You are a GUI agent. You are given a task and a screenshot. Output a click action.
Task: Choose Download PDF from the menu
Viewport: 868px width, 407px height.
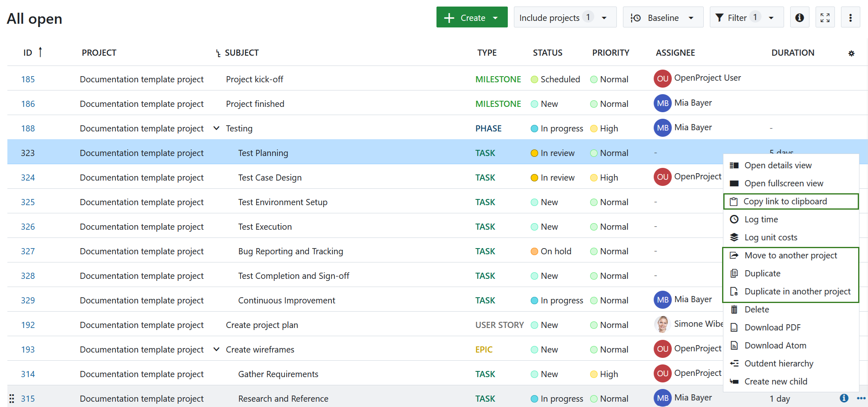[x=772, y=327]
